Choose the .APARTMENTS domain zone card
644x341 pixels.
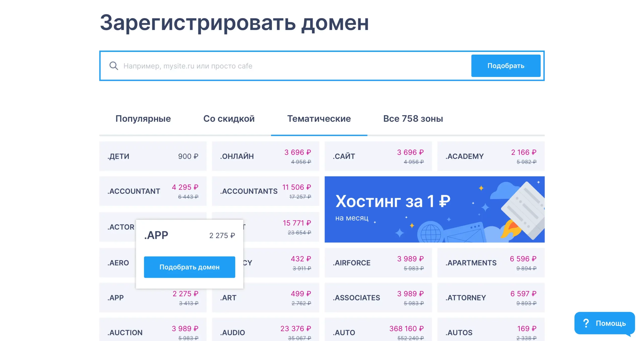pos(491,263)
